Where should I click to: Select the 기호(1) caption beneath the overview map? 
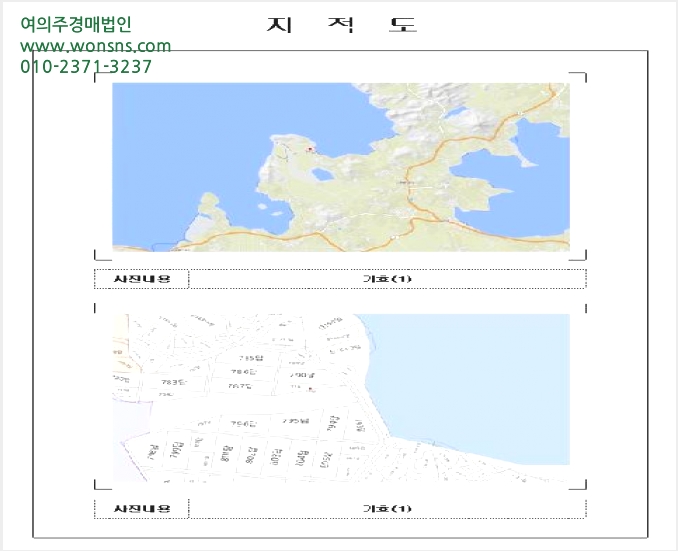(387, 279)
